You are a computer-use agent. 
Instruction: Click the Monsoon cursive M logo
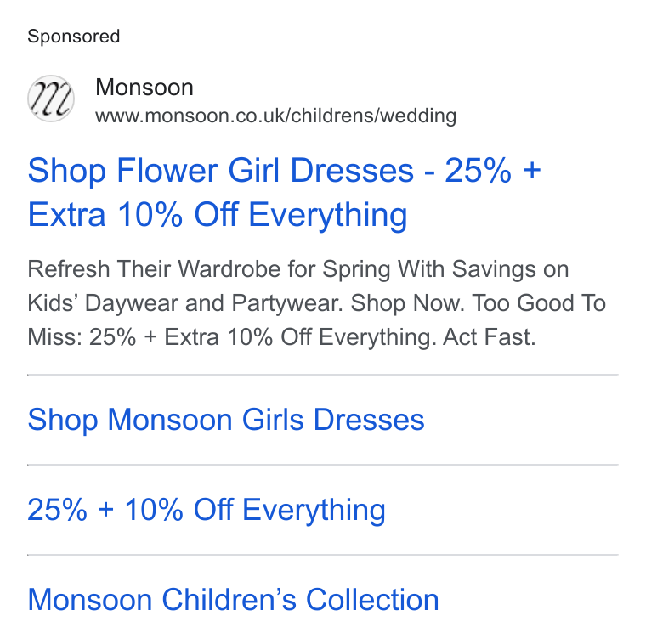pyautogui.click(x=51, y=99)
